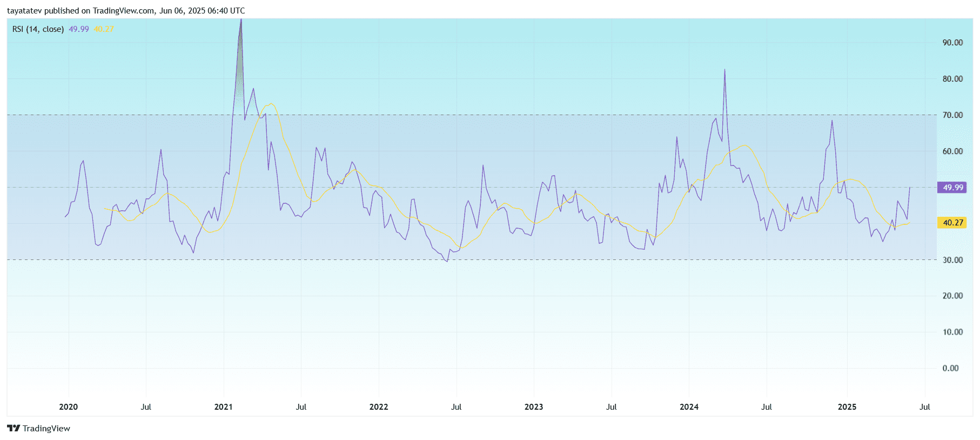
Task: Click the Jul label between 2024 and 2025
Action: 767,407
